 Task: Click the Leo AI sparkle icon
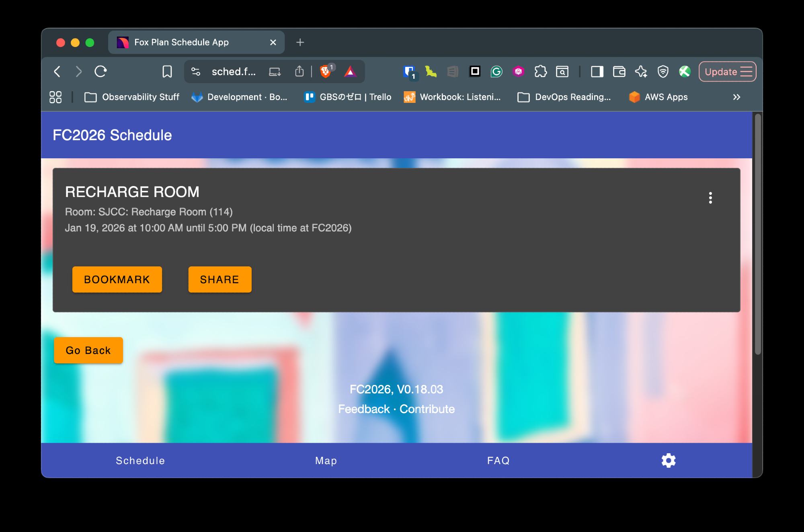[641, 72]
